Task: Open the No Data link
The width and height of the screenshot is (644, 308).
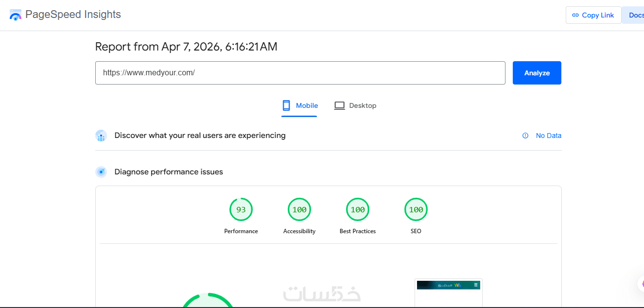Action: [x=549, y=136]
